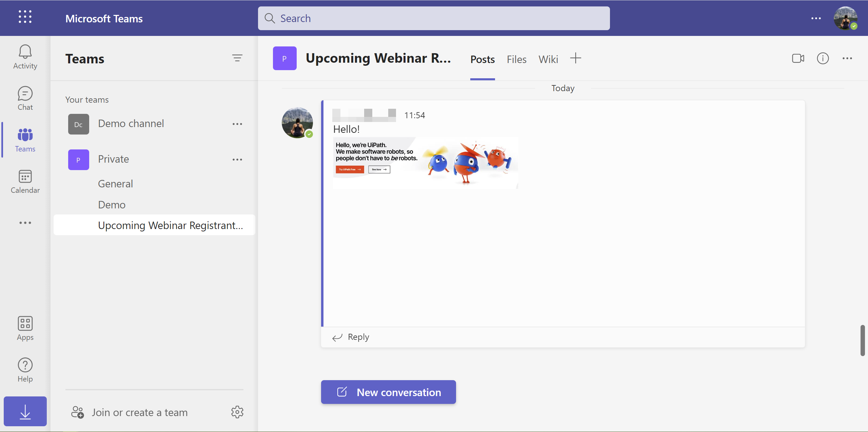
Task: Open the profile avatar menu
Action: click(846, 18)
